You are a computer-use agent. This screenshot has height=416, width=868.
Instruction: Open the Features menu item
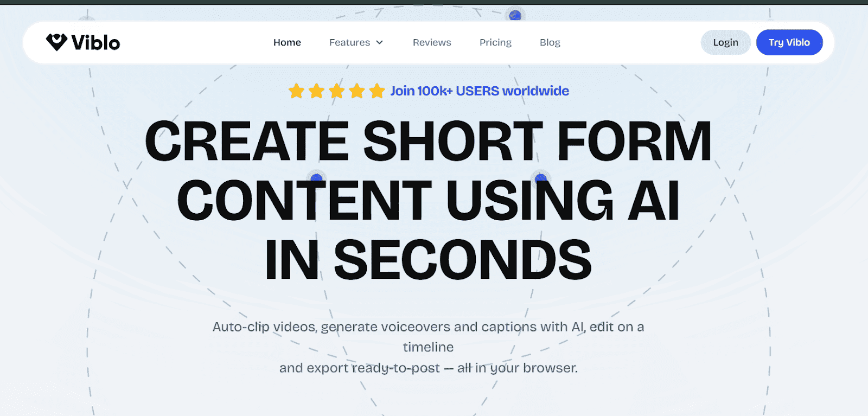pyautogui.click(x=349, y=42)
